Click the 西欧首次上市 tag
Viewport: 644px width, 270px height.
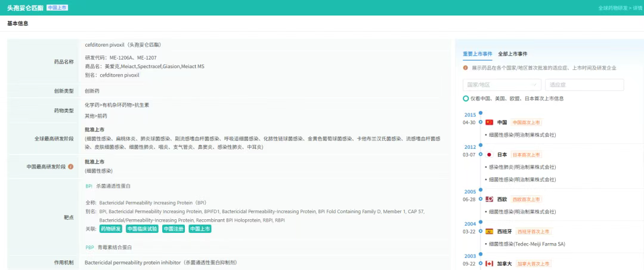526,199
